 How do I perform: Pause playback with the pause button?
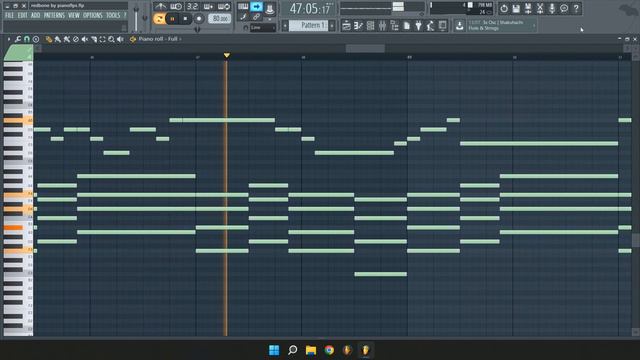pyautogui.click(x=172, y=19)
